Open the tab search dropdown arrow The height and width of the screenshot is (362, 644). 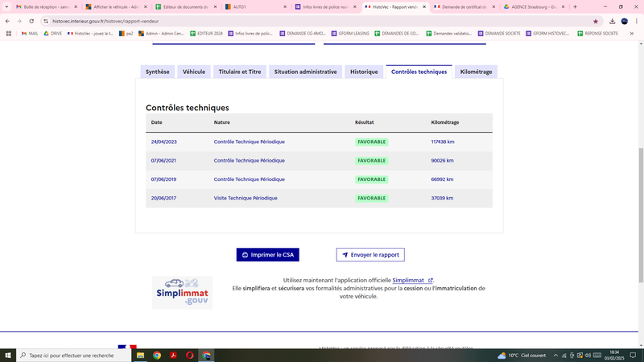[x=6, y=6]
